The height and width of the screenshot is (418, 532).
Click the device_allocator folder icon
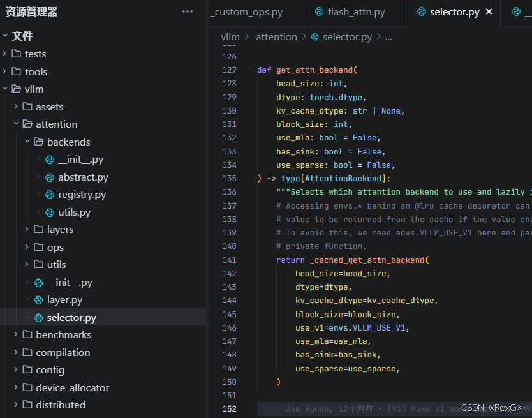27,387
